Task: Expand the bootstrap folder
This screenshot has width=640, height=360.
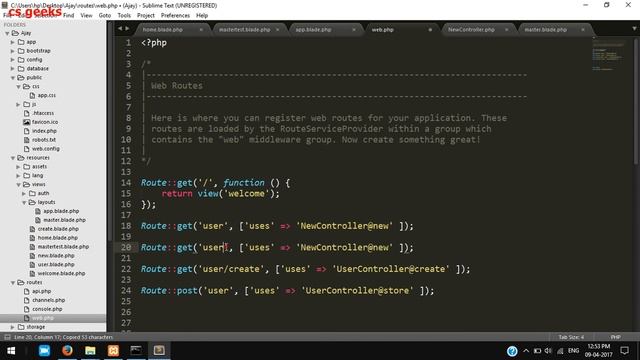Action: 13,51
